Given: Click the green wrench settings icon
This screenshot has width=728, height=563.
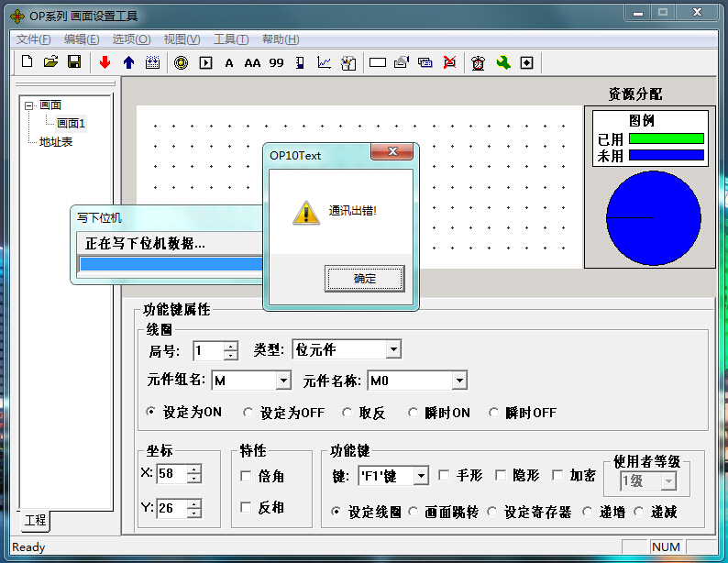Looking at the screenshot, I should (x=502, y=62).
